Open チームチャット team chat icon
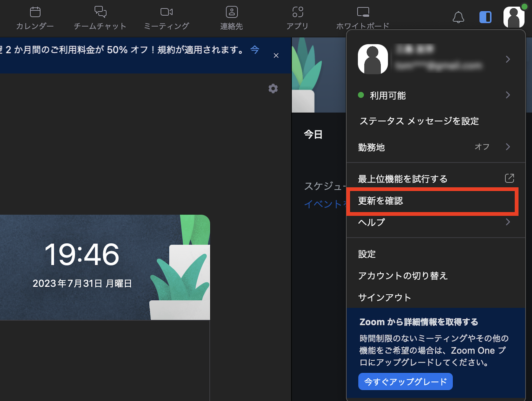Viewport: 532px width, 401px height. tap(100, 12)
